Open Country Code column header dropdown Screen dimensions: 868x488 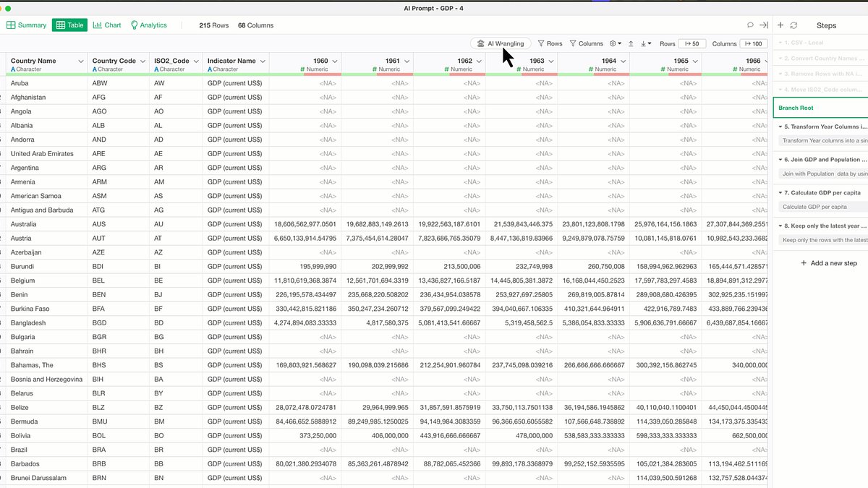click(x=142, y=61)
